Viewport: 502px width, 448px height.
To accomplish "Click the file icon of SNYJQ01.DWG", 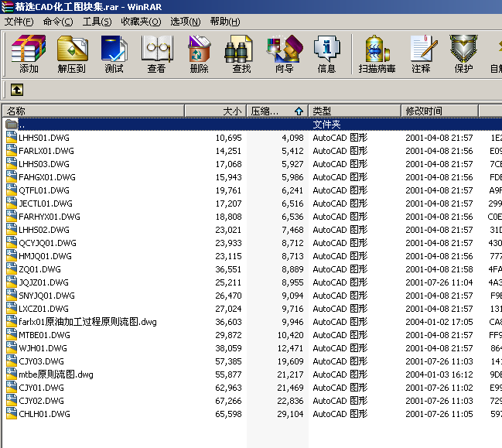I will 12,296.
